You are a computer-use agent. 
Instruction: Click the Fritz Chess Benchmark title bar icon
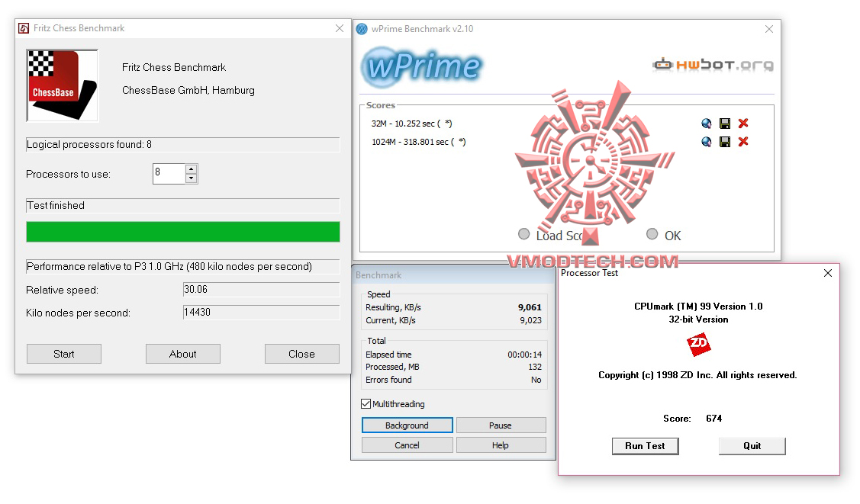point(24,28)
